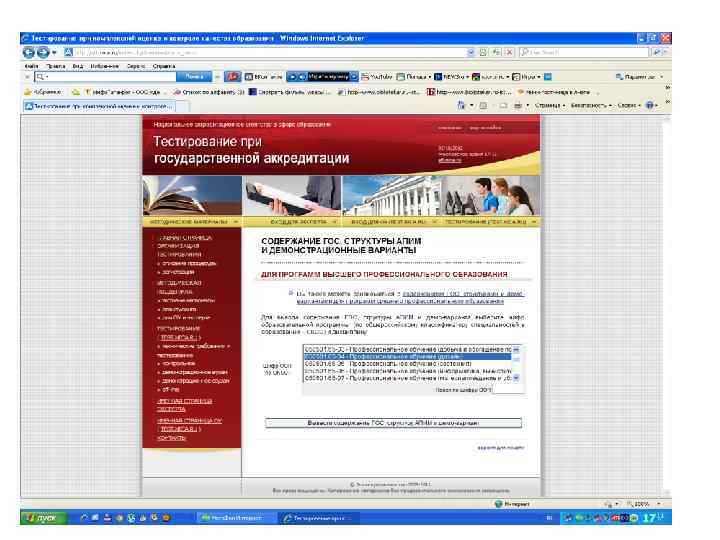Click the Игры toolbar button

tap(526, 77)
